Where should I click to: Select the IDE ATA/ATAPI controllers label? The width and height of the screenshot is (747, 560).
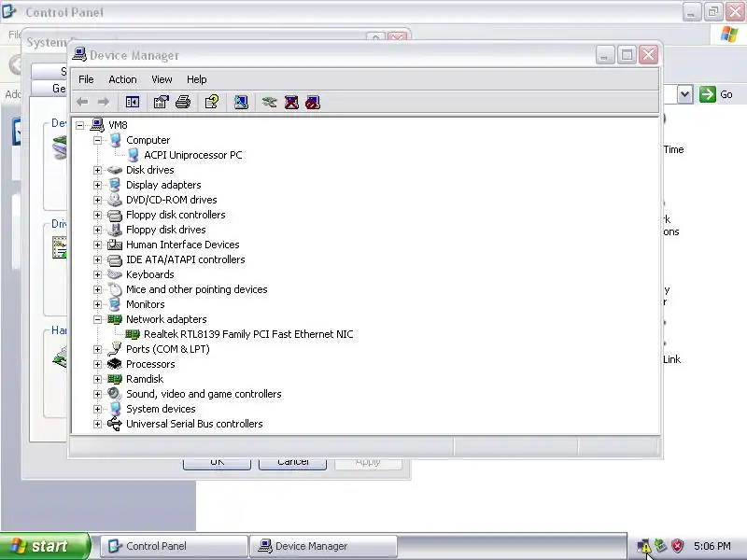[x=185, y=259]
